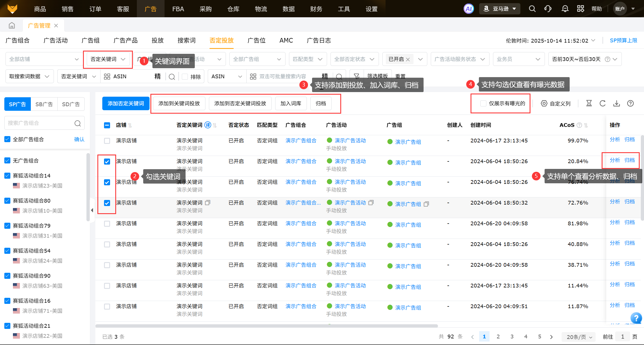Image resolution: width=644 pixels, height=345 pixels.
Task: Expand the 否定关键词 type dropdown
Action: tap(108, 59)
